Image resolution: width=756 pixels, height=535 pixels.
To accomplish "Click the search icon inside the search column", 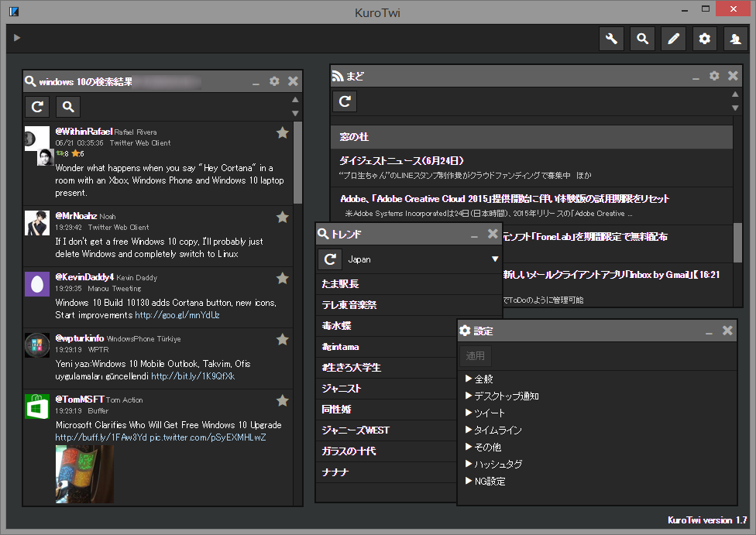I will click(67, 106).
